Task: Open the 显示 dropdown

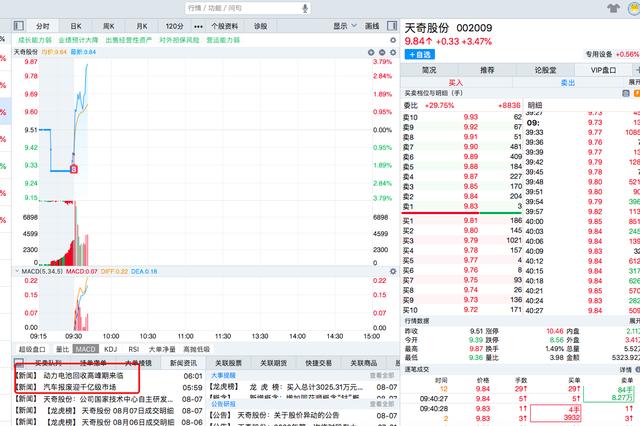Action: [345, 26]
